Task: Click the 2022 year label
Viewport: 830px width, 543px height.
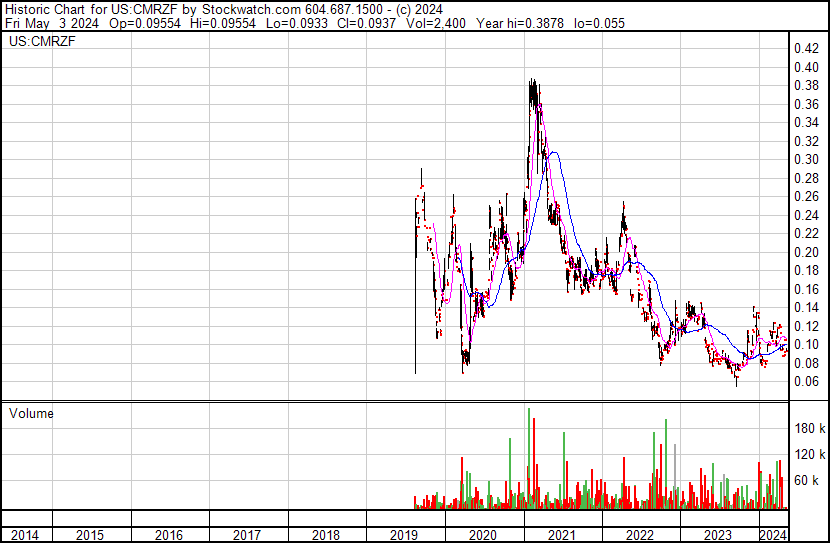Action: point(640,536)
